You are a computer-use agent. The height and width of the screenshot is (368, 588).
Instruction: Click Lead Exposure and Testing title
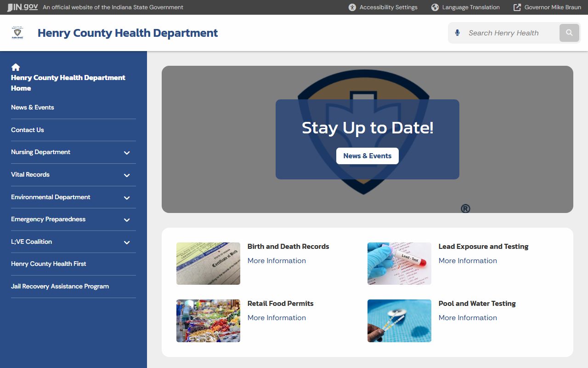point(483,247)
